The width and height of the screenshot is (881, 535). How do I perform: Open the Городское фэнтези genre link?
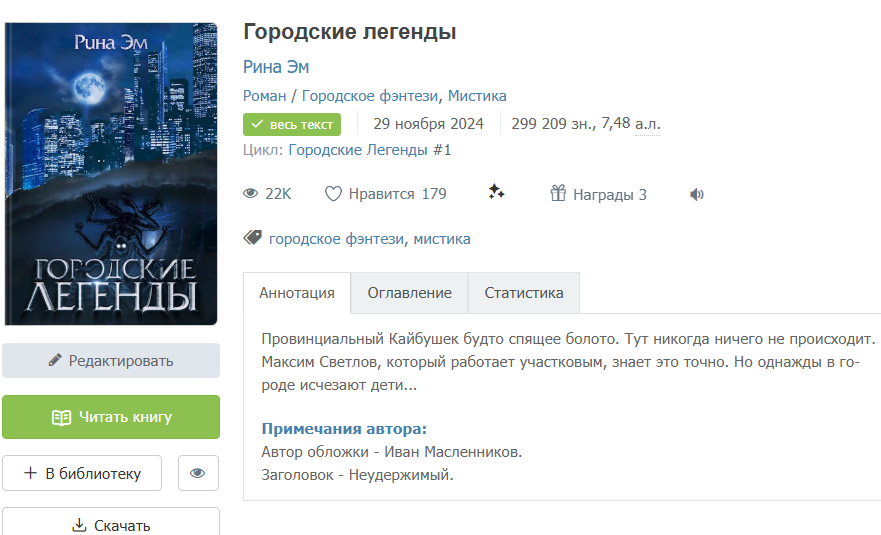[370, 96]
